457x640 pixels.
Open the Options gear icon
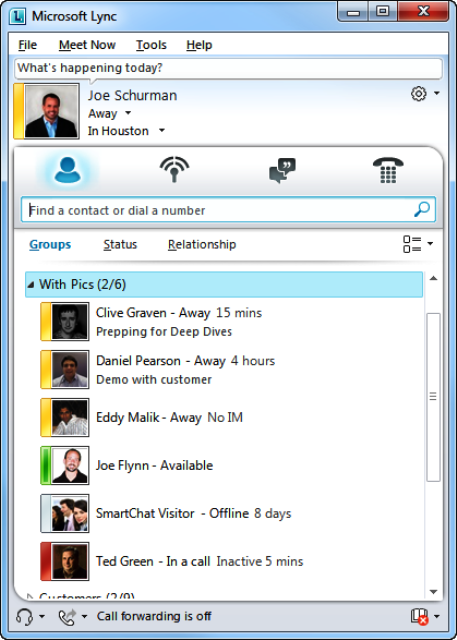point(418,94)
